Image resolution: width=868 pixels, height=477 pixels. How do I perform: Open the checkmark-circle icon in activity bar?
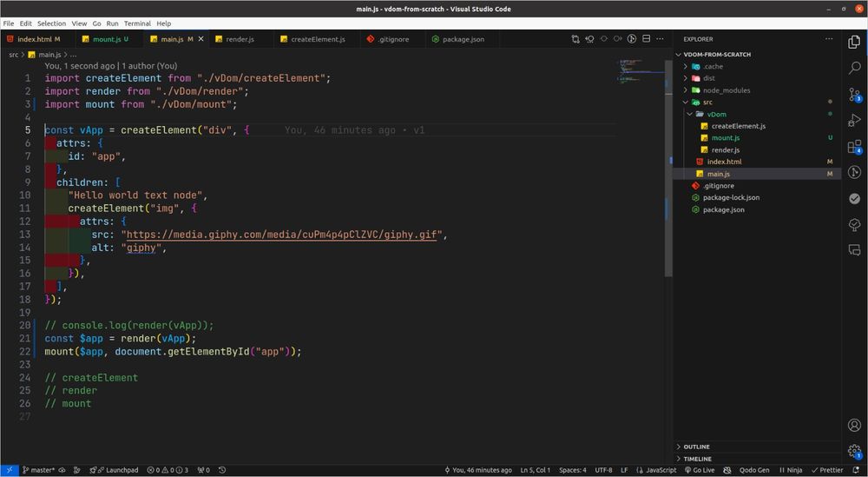pyautogui.click(x=854, y=198)
